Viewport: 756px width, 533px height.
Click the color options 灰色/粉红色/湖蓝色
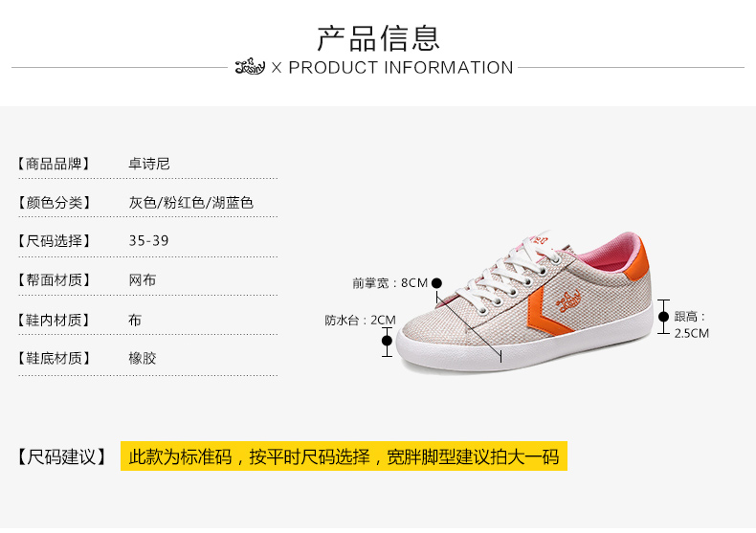pos(191,203)
